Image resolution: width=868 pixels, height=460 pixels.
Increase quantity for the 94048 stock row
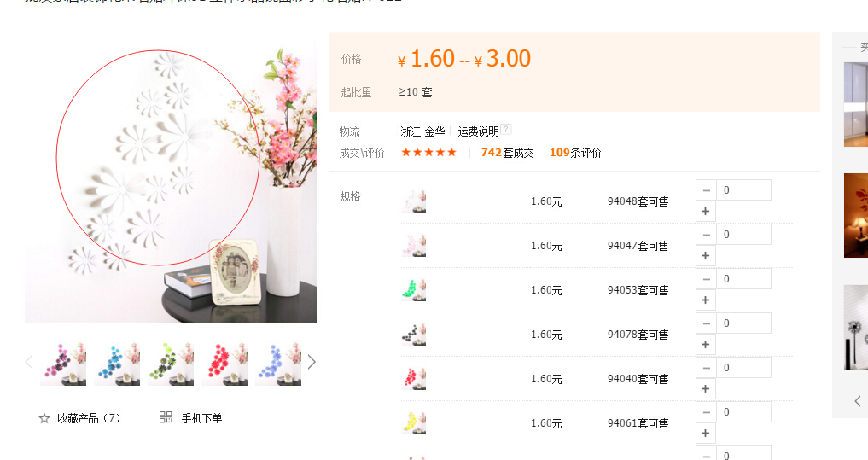point(705,211)
